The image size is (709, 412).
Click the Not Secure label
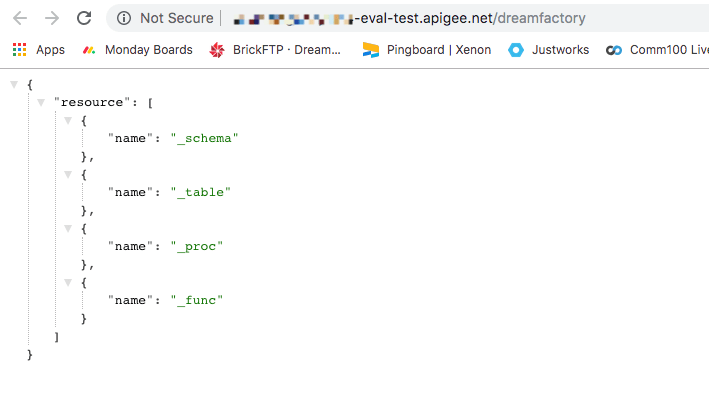[x=176, y=18]
